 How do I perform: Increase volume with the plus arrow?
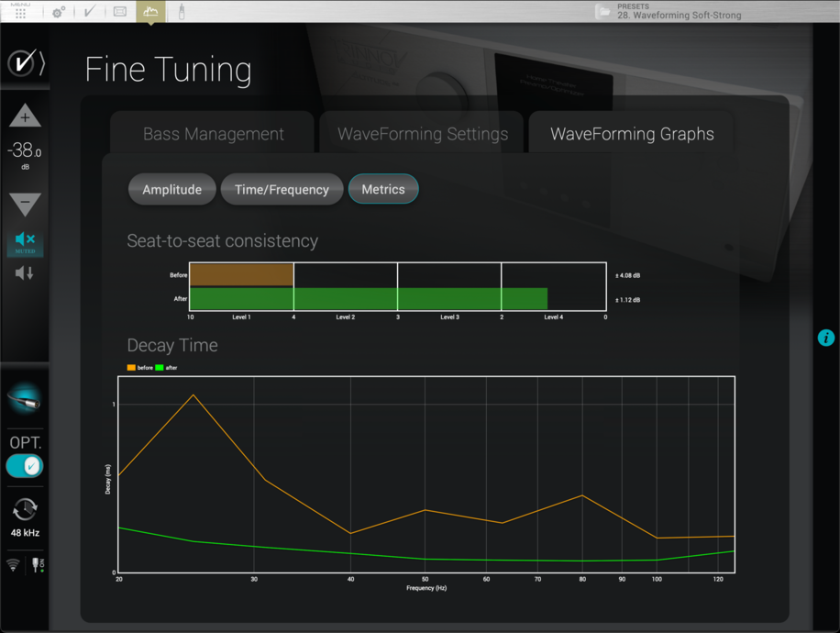[x=25, y=117]
